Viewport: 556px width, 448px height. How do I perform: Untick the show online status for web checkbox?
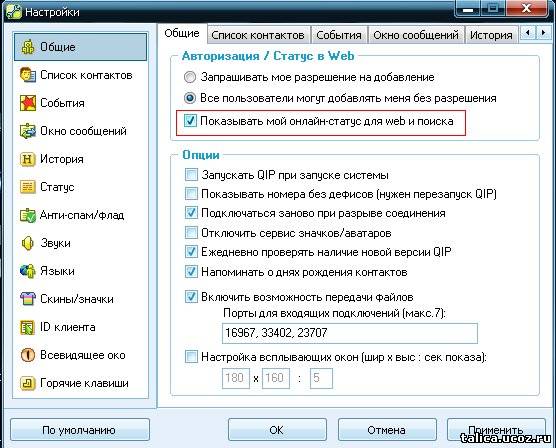pos(190,121)
